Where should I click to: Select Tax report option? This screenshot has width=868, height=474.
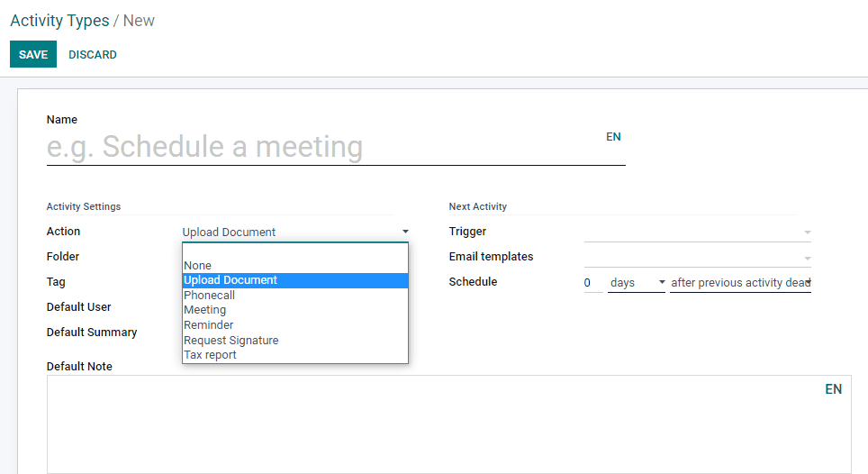tap(211, 355)
